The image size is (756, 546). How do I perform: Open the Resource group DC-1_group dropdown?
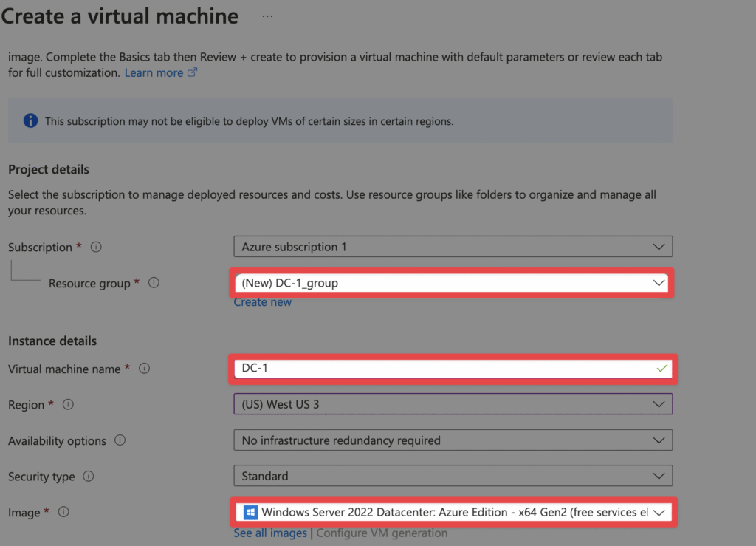point(452,283)
